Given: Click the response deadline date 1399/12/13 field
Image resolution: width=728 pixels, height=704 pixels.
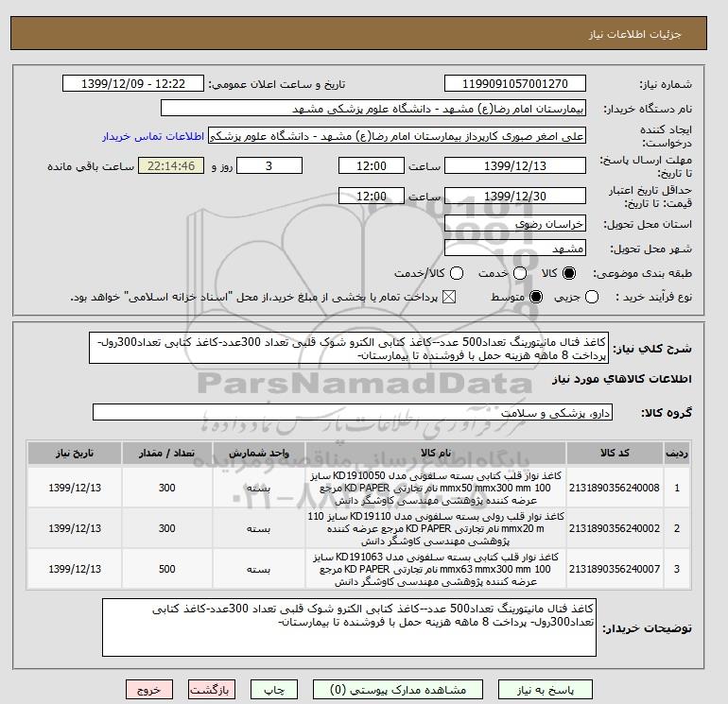Looking at the screenshot, I should click(515, 165).
